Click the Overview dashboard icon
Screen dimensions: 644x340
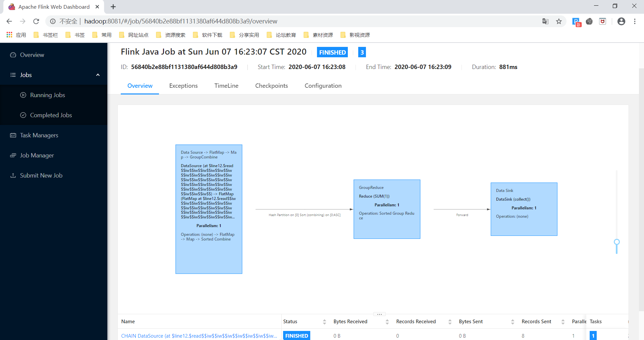[13, 55]
